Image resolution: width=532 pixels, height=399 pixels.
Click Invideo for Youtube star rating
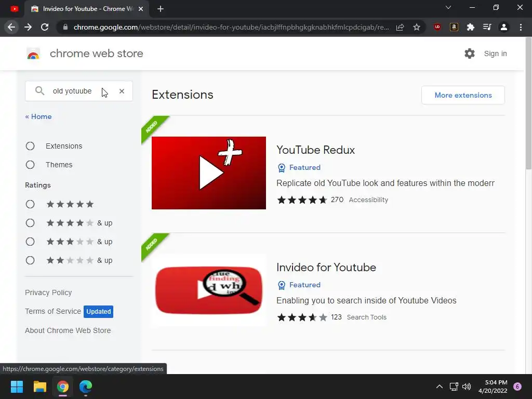click(x=302, y=317)
